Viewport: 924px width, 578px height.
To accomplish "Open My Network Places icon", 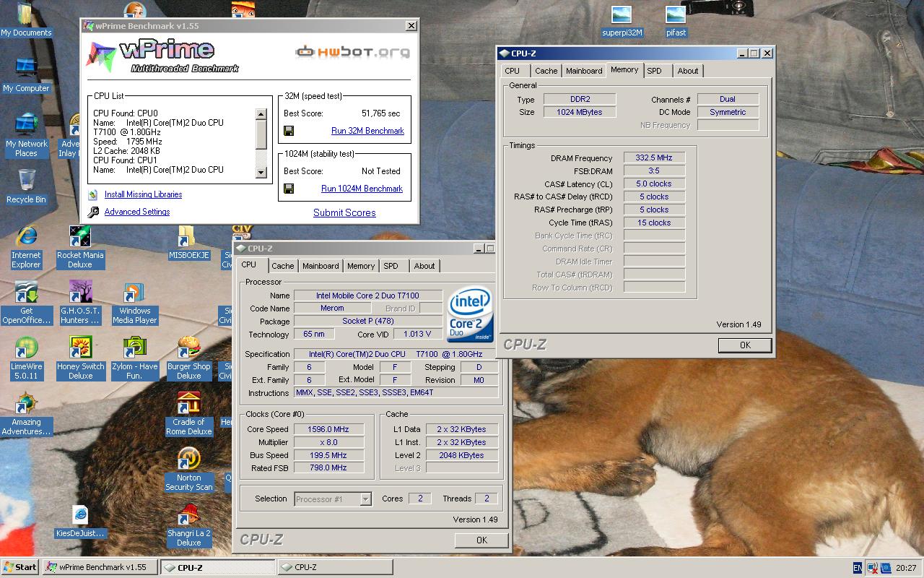I will [x=26, y=134].
